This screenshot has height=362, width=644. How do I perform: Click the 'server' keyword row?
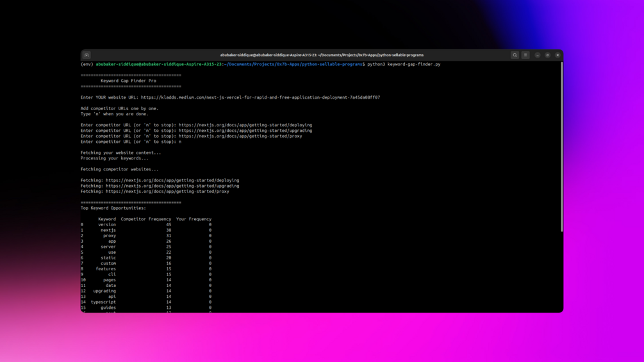tap(146, 247)
